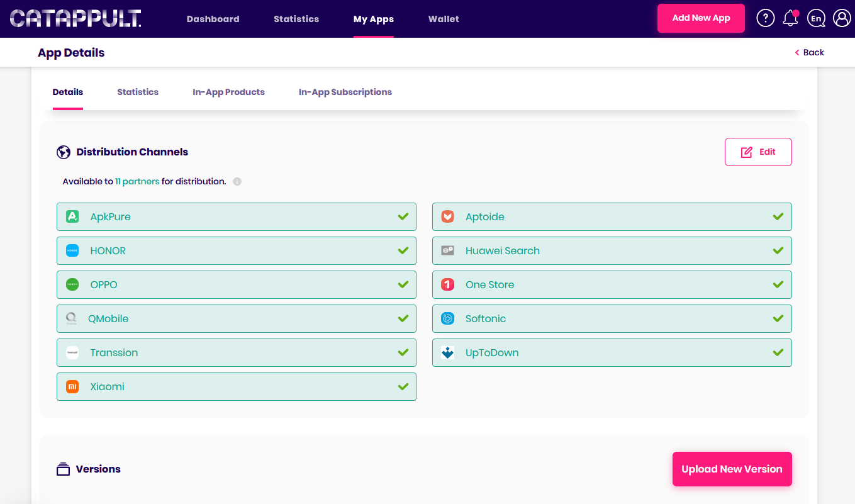The width and height of the screenshot is (855, 504).
Task: Click the QMobile logo icon
Action: [71, 318]
